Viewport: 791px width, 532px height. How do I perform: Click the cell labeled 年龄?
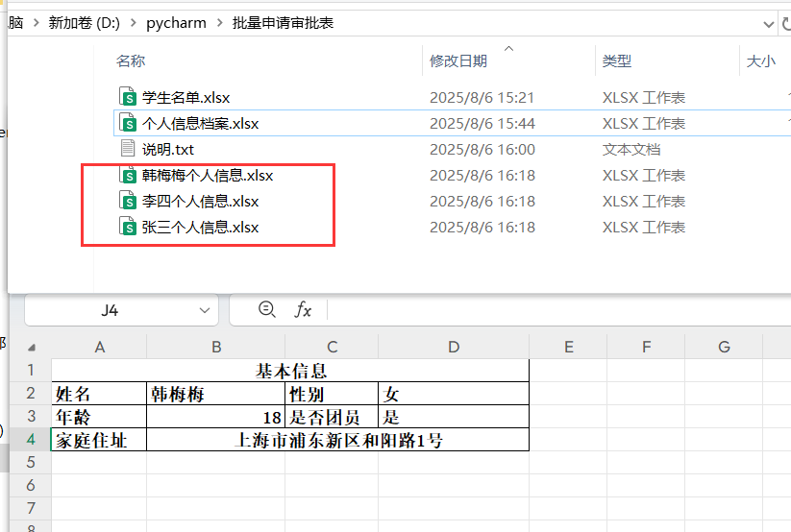pyautogui.click(x=99, y=417)
